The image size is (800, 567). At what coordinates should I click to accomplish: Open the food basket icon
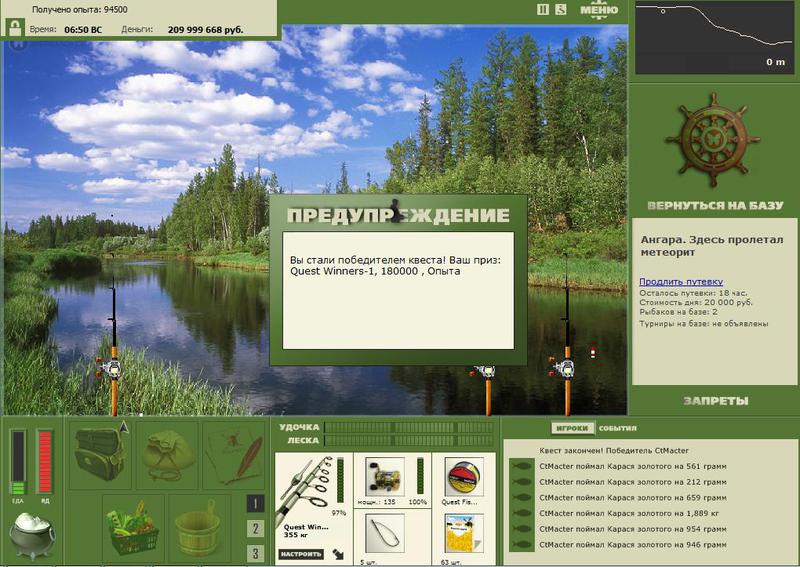coord(133,528)
